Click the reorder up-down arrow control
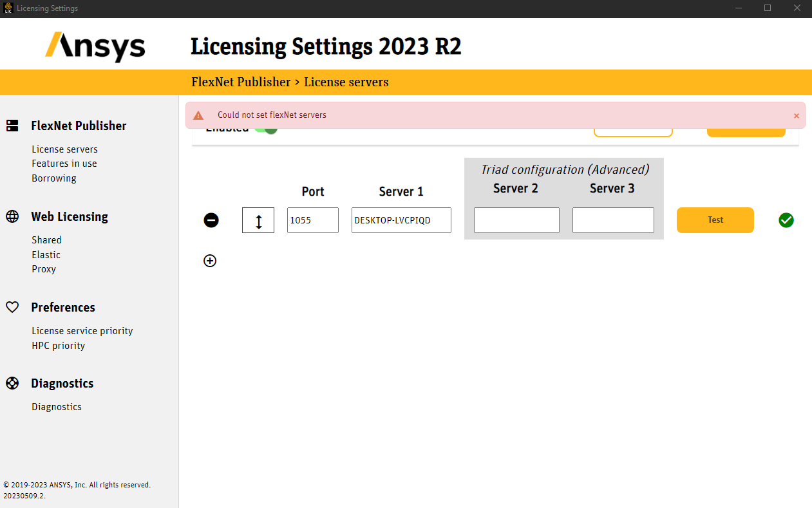This screenshot has height=508, width=812. coord(258,220)
